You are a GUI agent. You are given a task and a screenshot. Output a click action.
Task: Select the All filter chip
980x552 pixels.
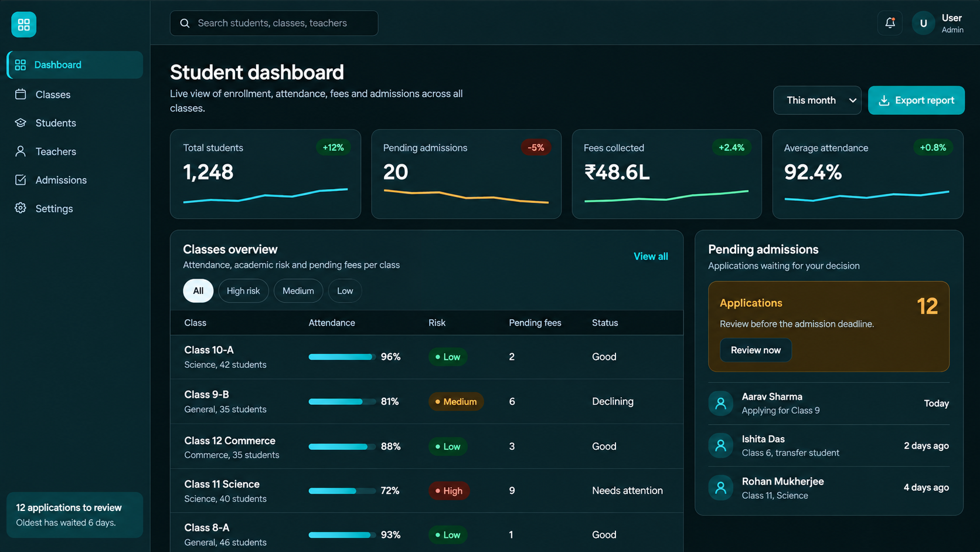tap(198, 291)
